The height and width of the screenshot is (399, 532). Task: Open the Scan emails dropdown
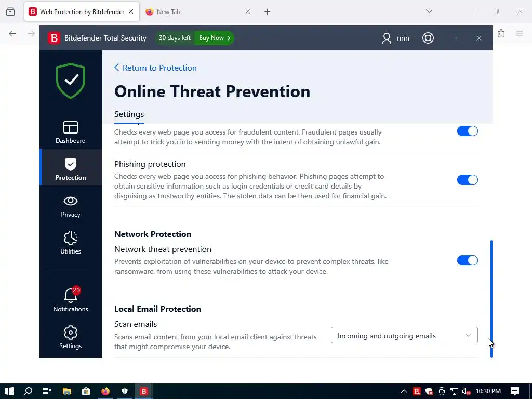coord(404,335)
